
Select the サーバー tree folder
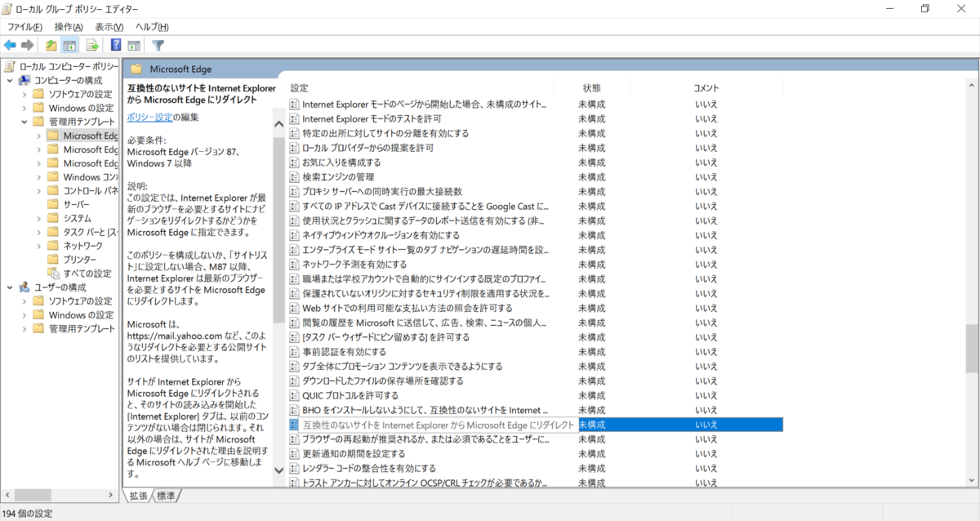77,204
